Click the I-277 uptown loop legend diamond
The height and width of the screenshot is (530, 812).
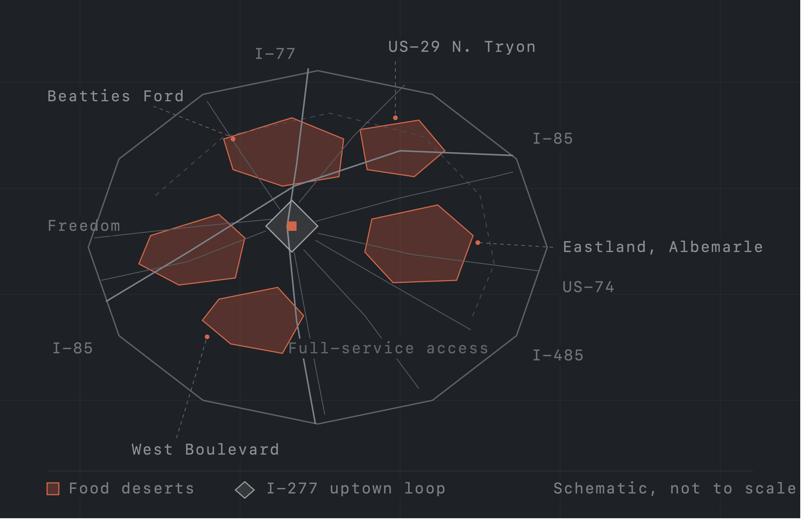(244, 490)
